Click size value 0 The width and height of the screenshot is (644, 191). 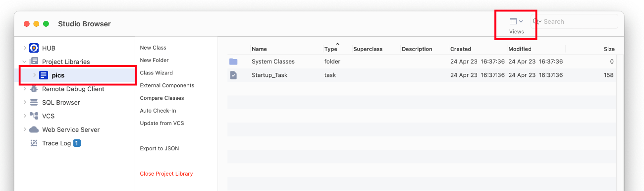tap(612, 62)
